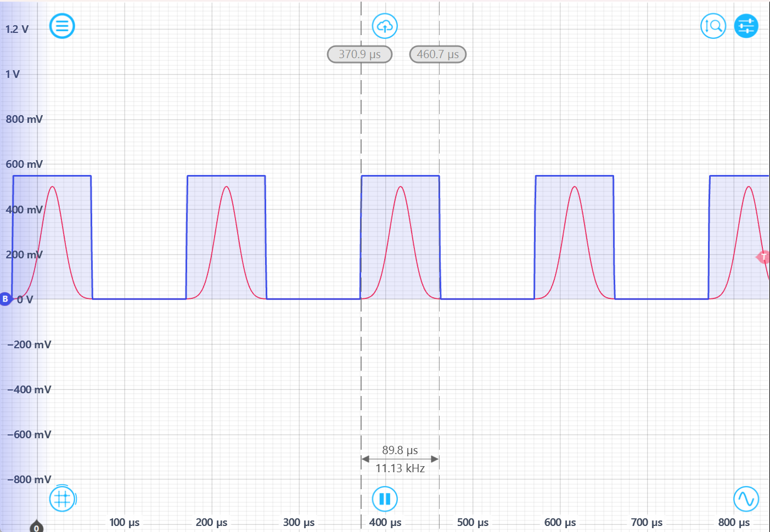Click the 800 mV axis label
The image size is (770, 532).
[x=24, y=119]
